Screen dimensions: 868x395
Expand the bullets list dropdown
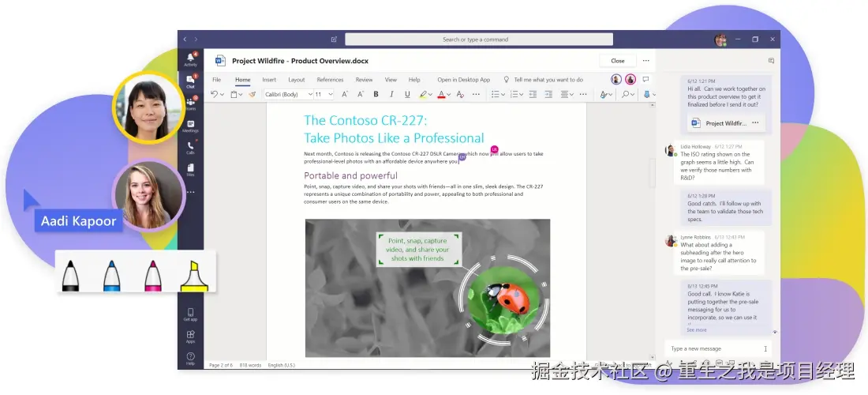point(503,95)
